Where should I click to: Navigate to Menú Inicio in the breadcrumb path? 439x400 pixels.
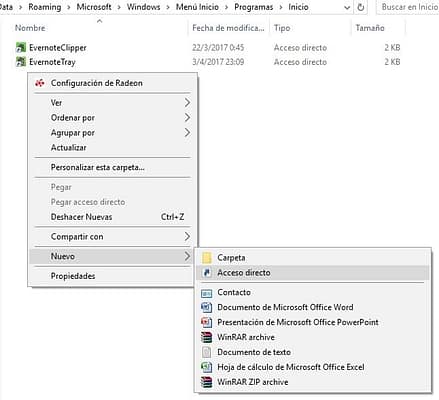197,7
